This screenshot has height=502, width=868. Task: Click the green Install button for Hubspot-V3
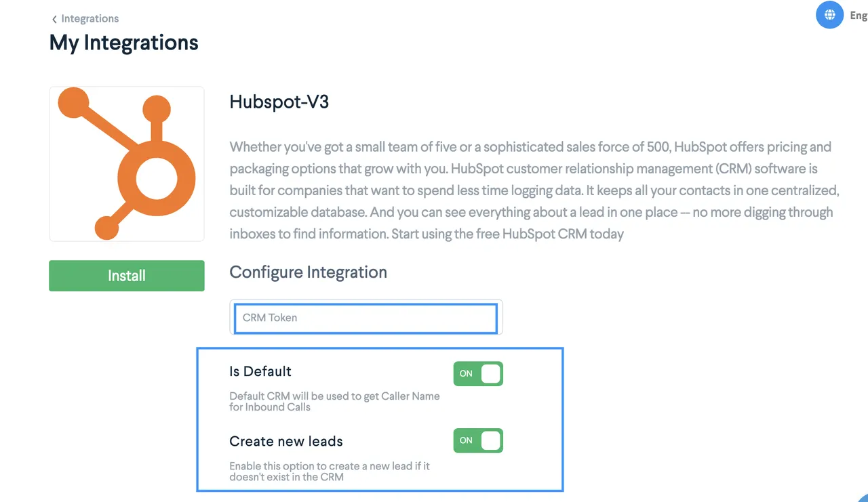coord(126,276)
